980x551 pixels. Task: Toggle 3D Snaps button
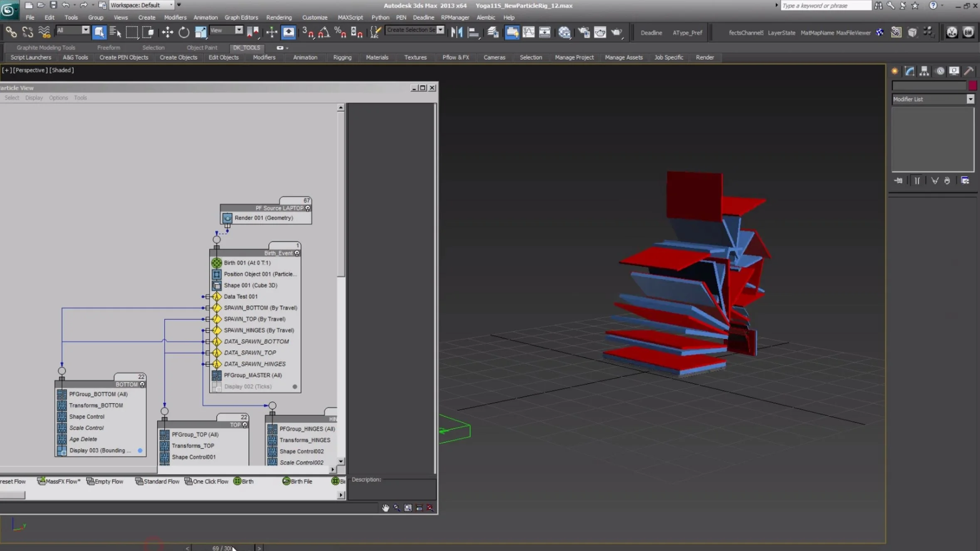pos(308,32)
